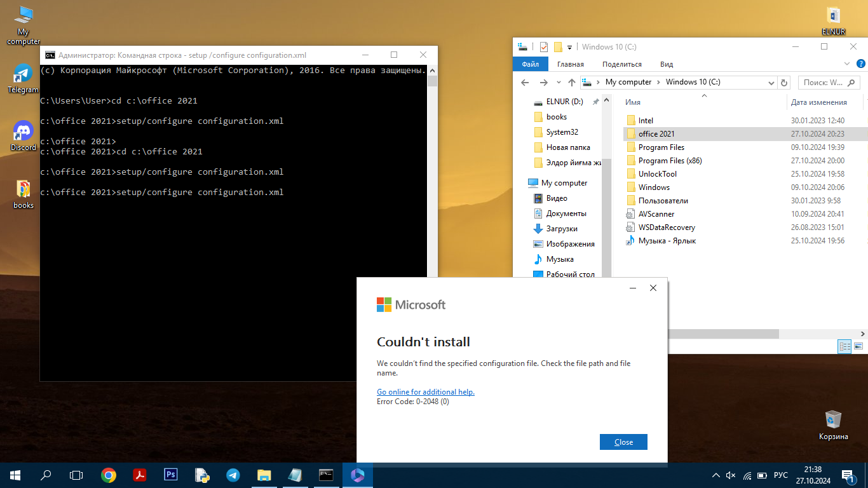Select the Intel folder
Viewport: 868px width, 488px height.
tap(646, 121)
